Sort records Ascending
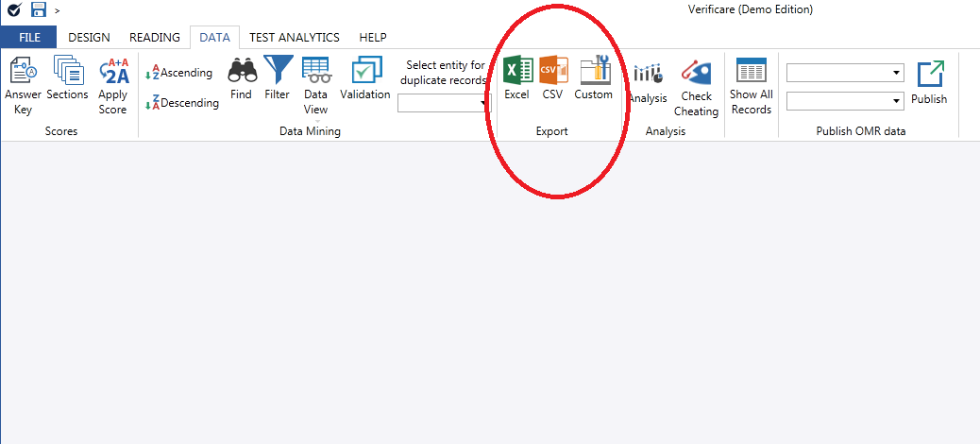Viewport: 980px width, 444px height. click(179, 73)
